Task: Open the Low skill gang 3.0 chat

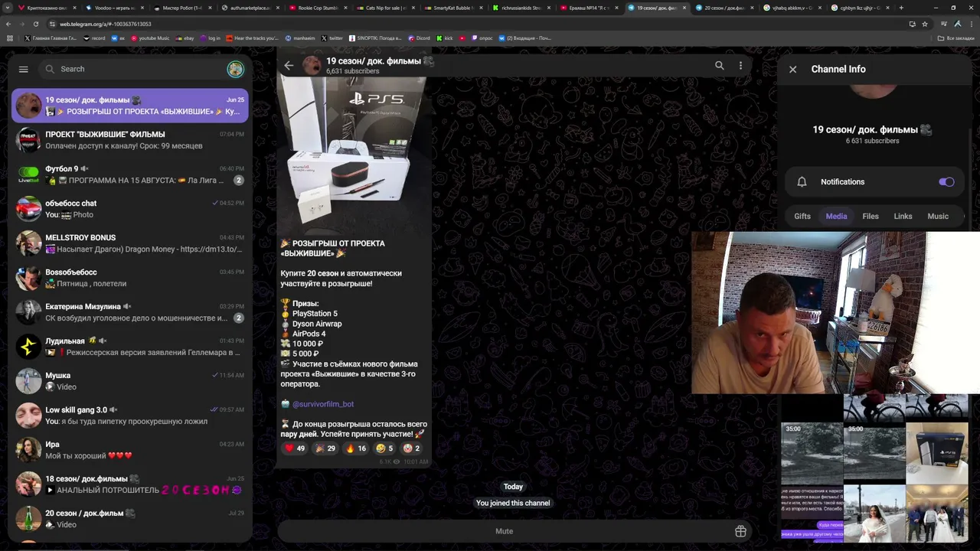Action: click(x=130, y=416)
